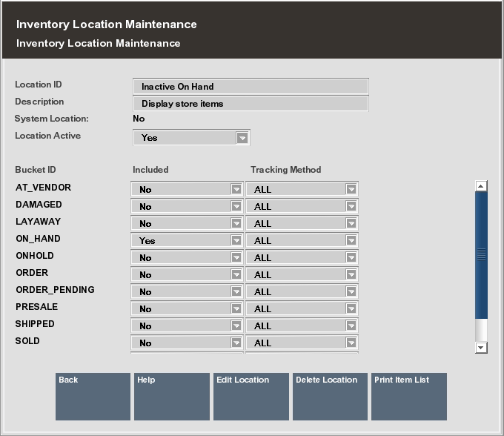Image resolution: width=504 pixels, height=436 pixels.
Task: Click the LAYAWAY bucket label
Action: (x=39, y=222)
